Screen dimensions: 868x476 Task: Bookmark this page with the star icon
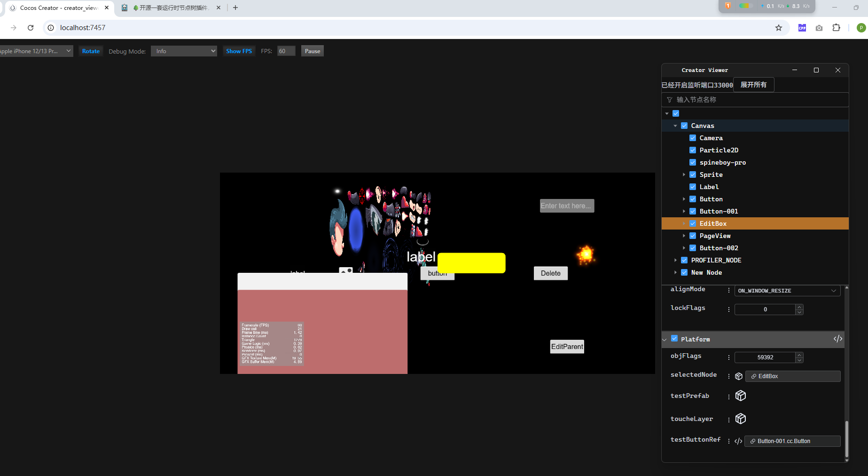(x=779, y=28)
